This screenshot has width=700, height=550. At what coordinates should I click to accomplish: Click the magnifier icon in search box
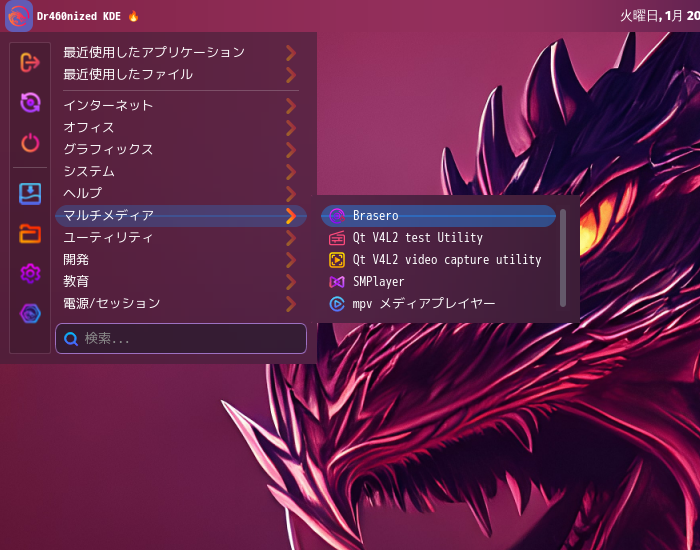coord(71,339)
